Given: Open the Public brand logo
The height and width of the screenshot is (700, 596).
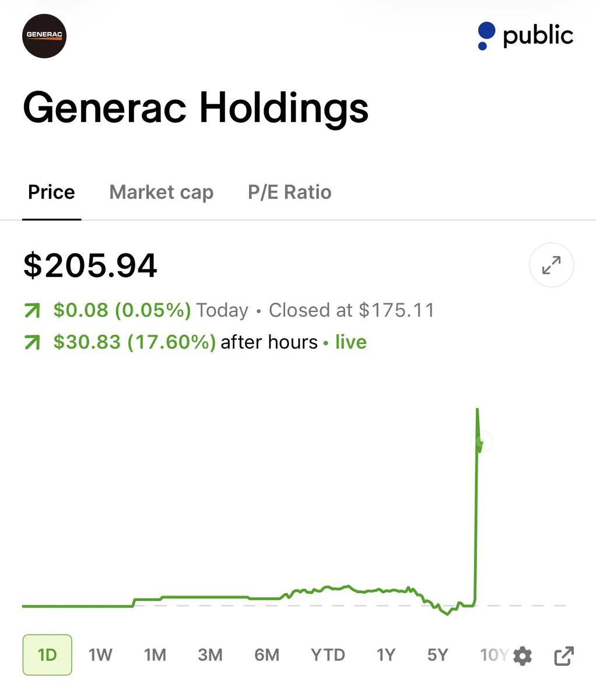Looking at the screenshot, I should (x=525, y=36).
